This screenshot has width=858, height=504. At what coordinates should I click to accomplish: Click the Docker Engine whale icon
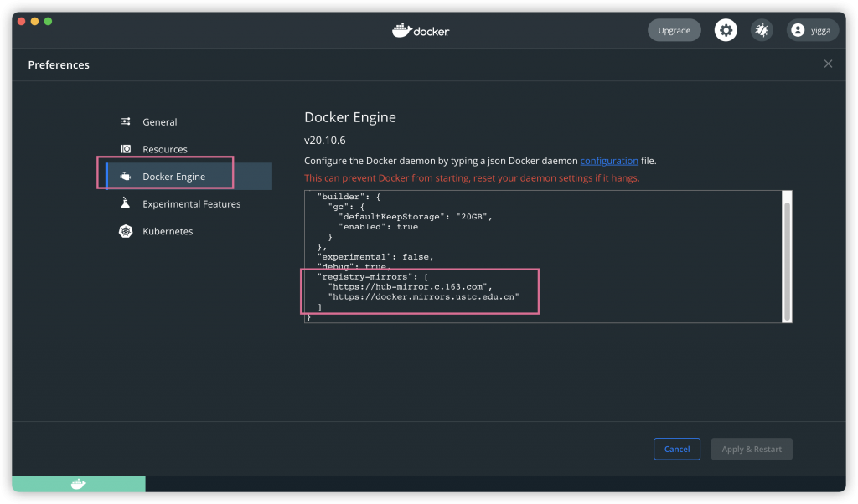click(x=126, y=177)
